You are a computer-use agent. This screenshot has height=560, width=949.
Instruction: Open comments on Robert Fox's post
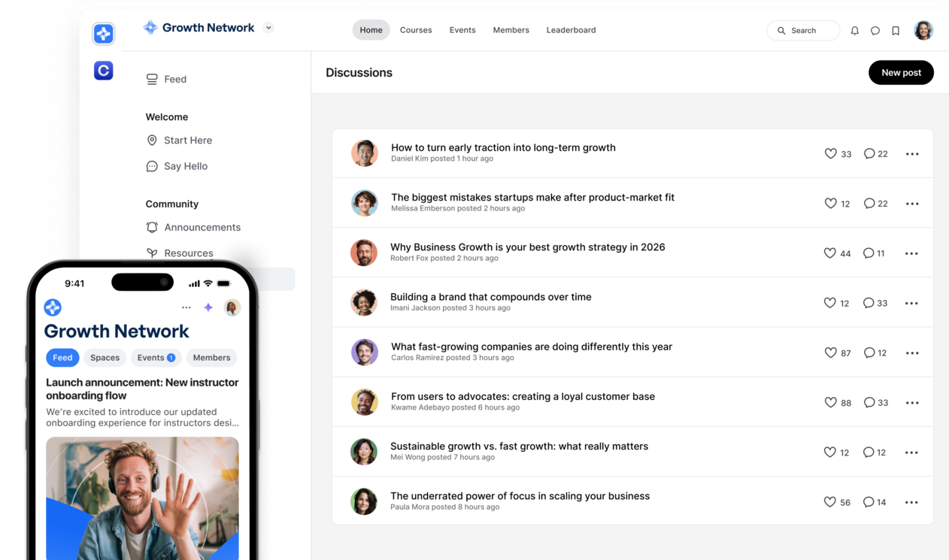[869, 253]
